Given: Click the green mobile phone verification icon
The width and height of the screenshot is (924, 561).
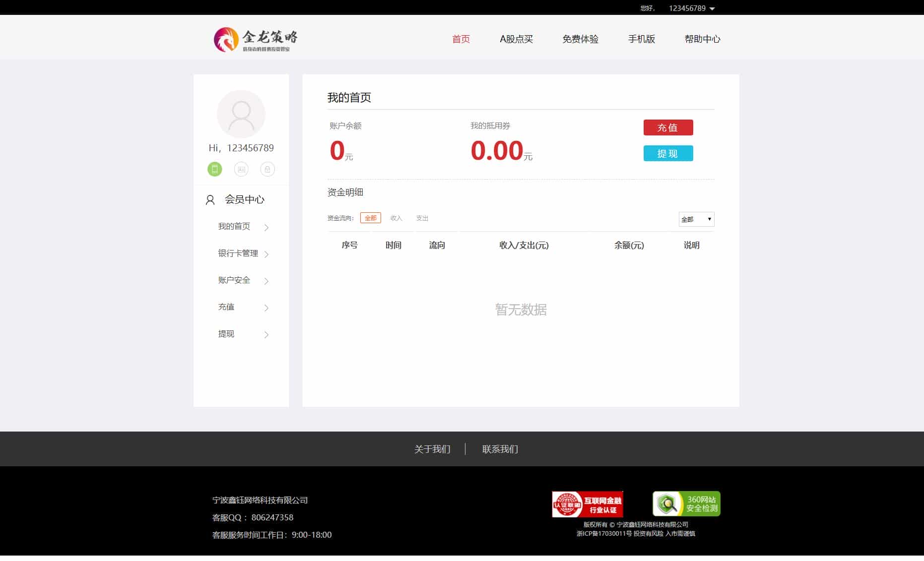Looking at the screenshot, I should tap(215, 169).
